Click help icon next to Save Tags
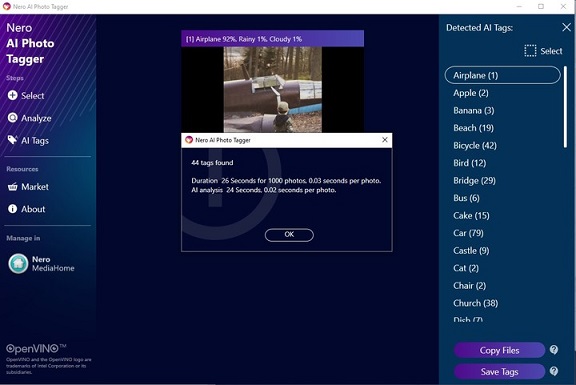 tap(554, 371)
